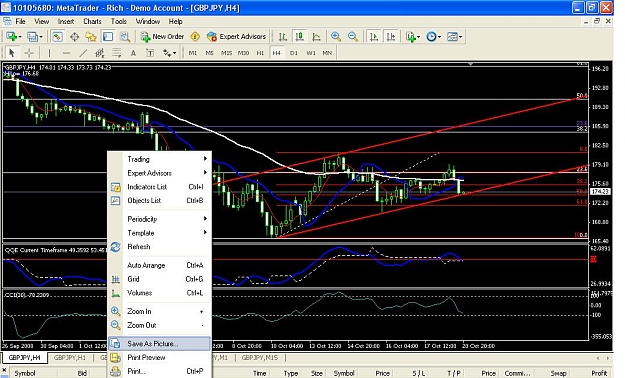Switch timeframe to M1
Screen dimensions: 625x378
193,53
